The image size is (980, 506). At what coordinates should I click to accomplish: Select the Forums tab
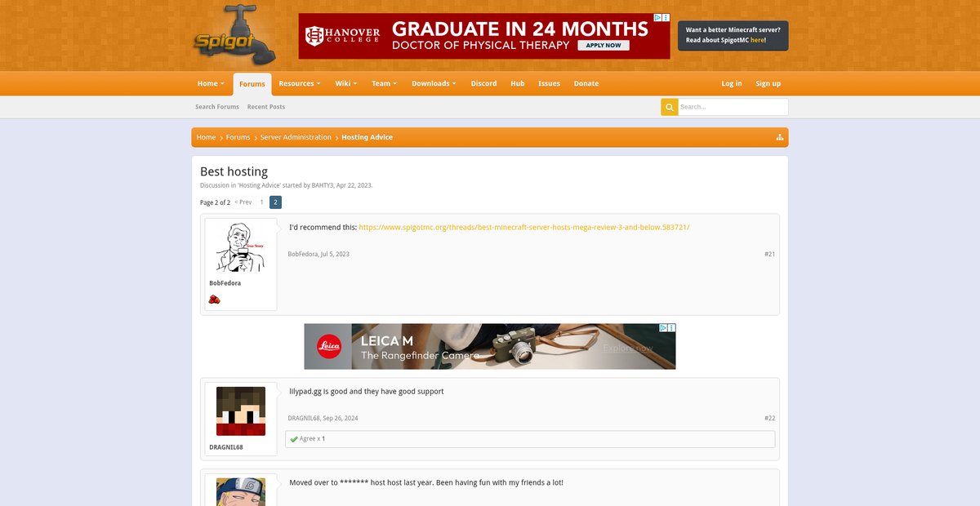(x=252, y=84)
